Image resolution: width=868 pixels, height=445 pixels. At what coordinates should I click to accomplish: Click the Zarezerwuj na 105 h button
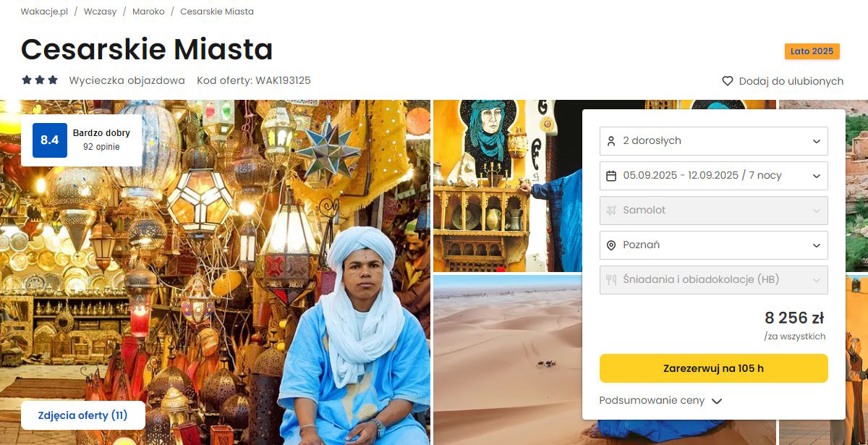tap(714, 368)
